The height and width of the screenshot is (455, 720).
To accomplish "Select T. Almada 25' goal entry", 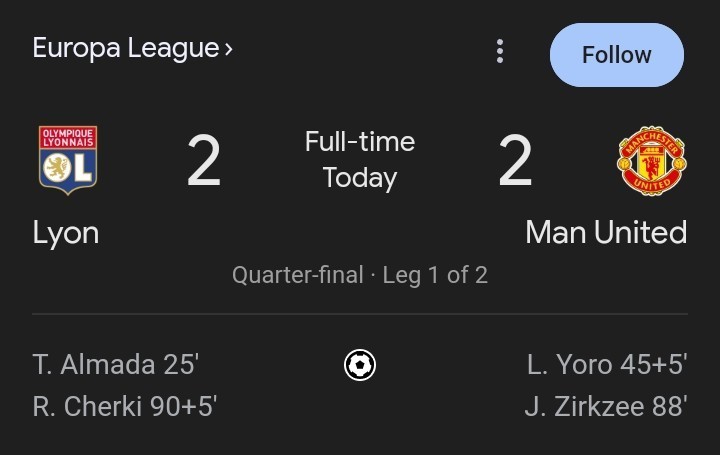I will [116, 365].
